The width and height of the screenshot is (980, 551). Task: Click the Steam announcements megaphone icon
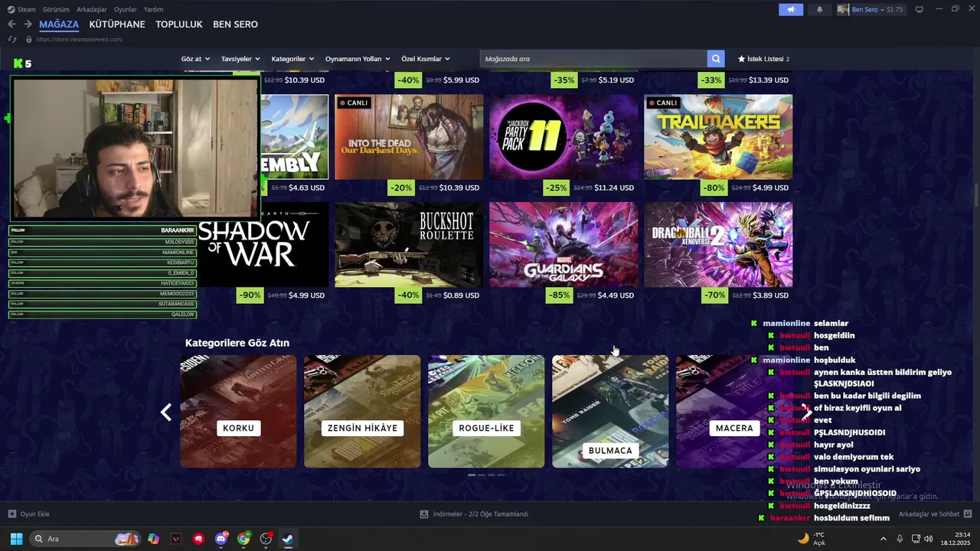click(791, 9)
